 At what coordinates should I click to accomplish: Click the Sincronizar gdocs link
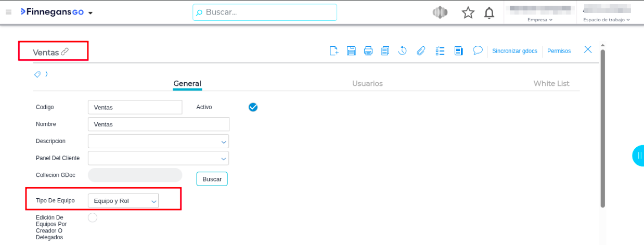pos(514,51)
